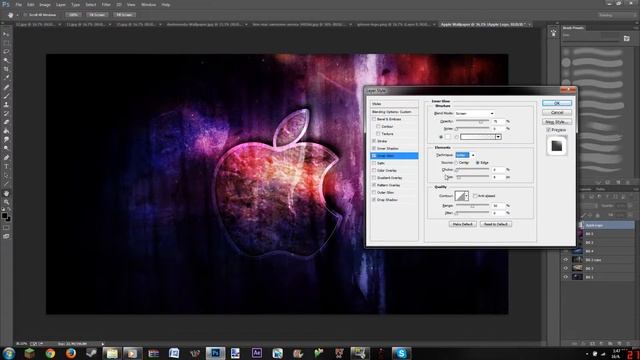640x360 pixels.
Task: Select the Paint Bucket tool
Action: [6, 131]
